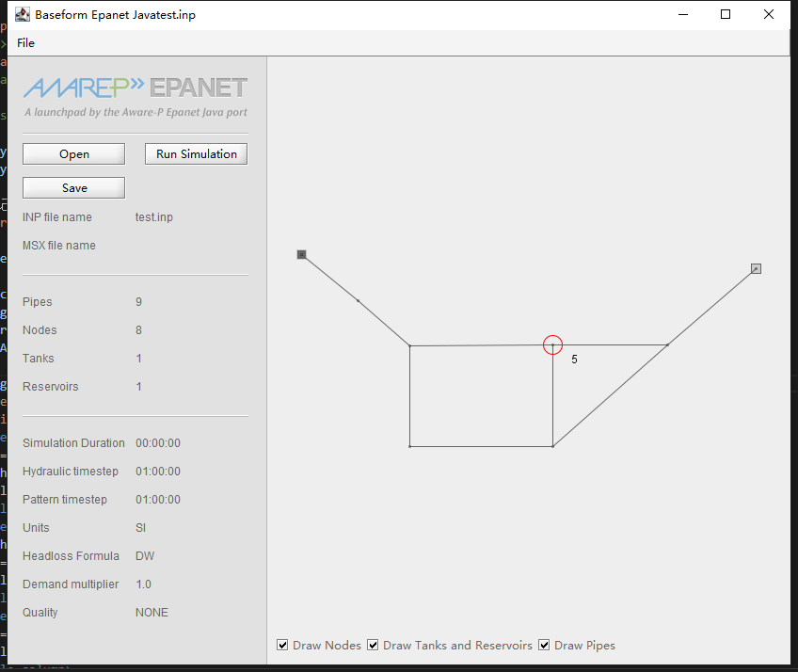Select node 5 circled in red
The image size is (798, 672).
coord(552,345)
